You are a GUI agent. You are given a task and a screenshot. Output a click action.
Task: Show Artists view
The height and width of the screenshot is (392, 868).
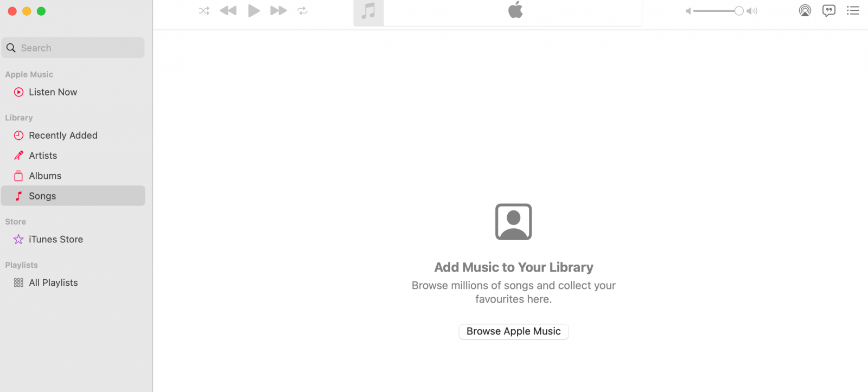point(73,156)
